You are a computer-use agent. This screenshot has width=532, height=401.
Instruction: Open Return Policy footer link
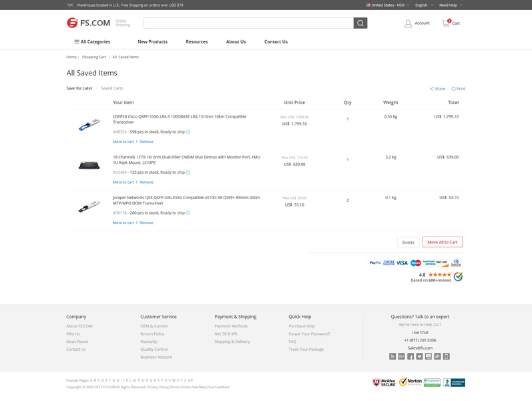(x=152, y=334)
